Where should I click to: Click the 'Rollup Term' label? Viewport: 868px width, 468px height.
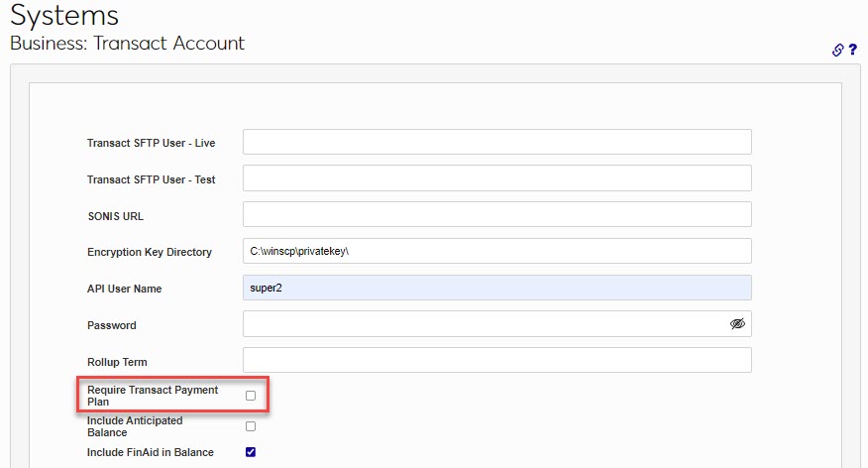tap(117, 362)
